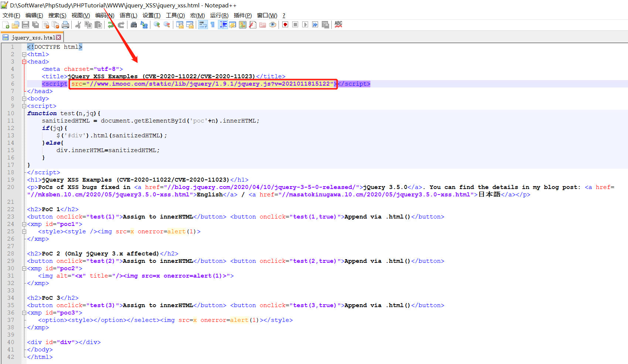Collapse the body fold on line 8

pyautogui.click(x=24, y=99)
